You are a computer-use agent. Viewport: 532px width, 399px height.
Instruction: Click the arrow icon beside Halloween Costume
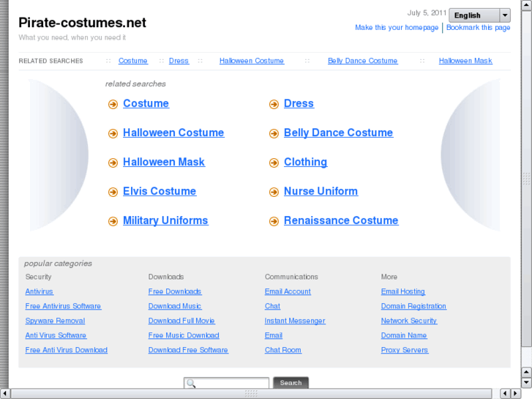pyautogui.click(x=113, y=133)
